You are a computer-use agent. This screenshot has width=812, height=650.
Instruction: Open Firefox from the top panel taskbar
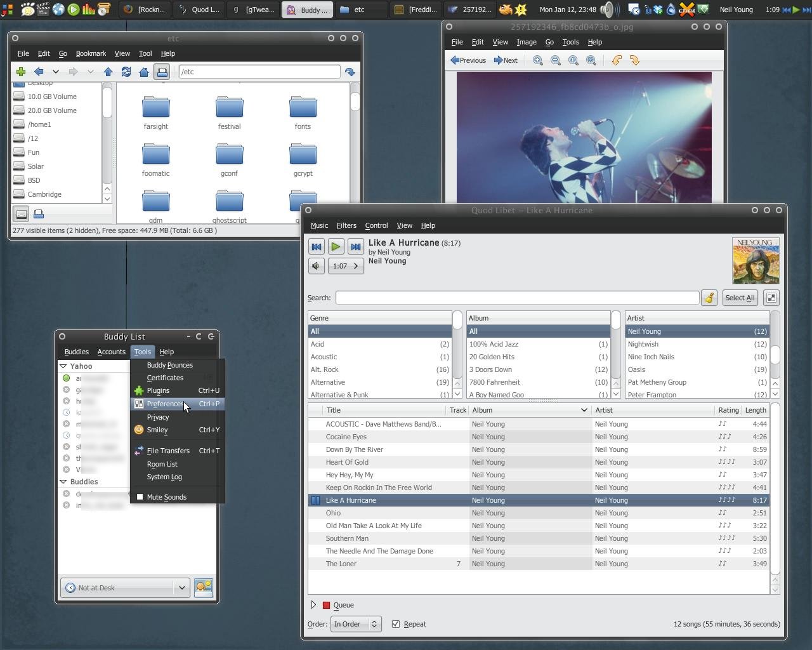point(145,10)
